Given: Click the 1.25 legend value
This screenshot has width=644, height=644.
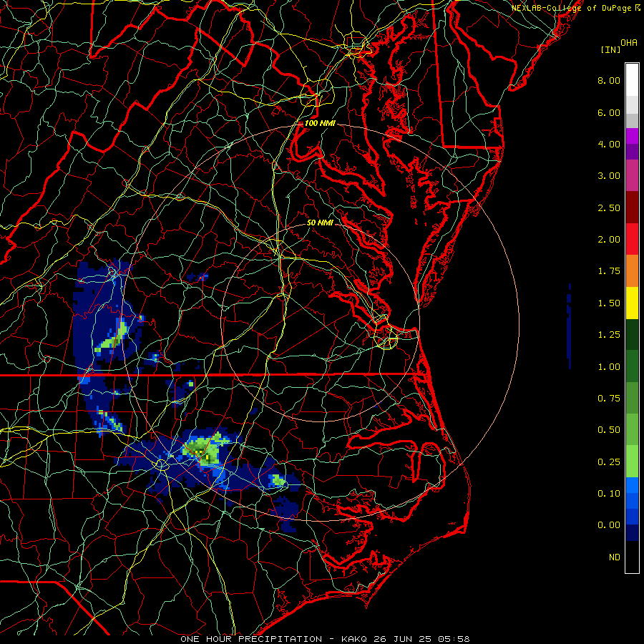Looking at the screenshot, I should (609, 335).
